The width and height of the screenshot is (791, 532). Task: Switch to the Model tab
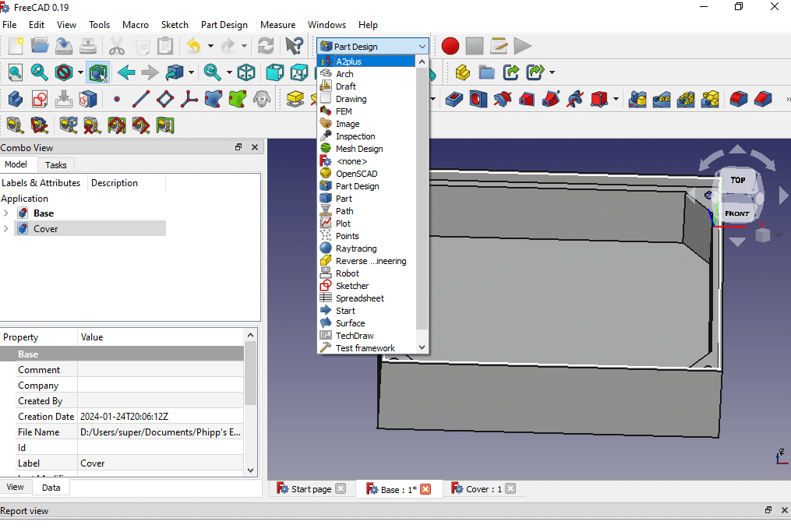pyautogui.click(x=16, y=164)
